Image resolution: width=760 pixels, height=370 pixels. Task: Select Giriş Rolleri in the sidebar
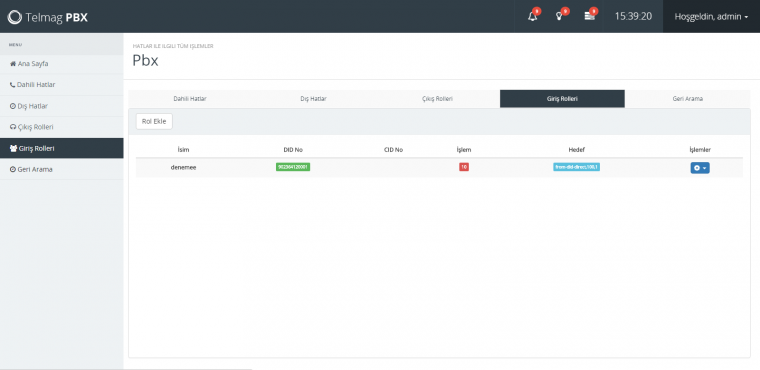click(62, 148)
